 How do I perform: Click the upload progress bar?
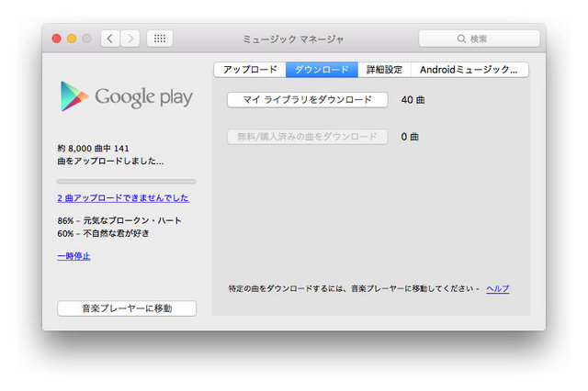click(x=126, y=181)
